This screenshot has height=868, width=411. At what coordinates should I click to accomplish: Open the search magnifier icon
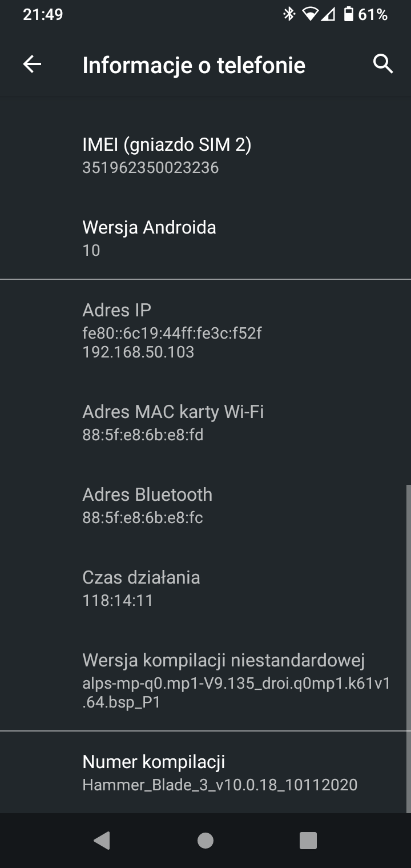383,64
